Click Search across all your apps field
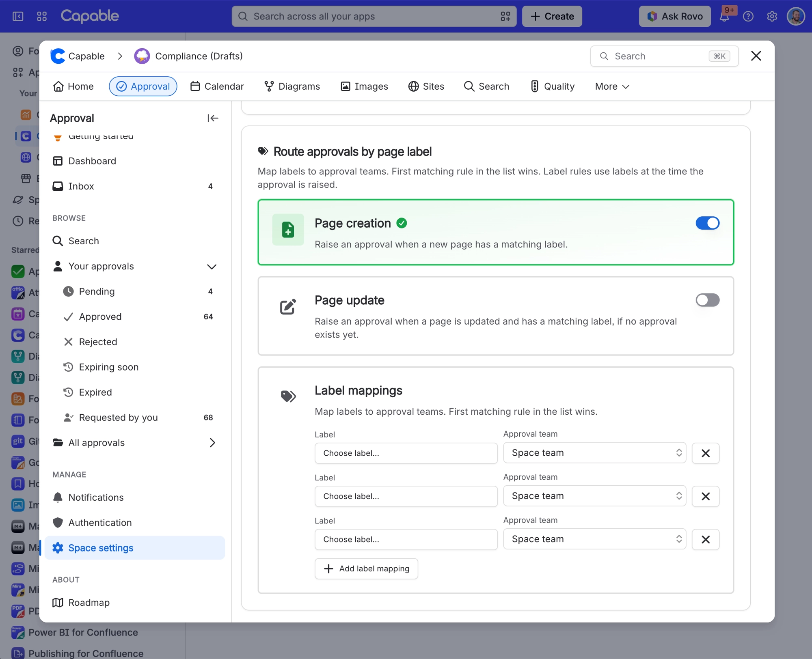 (x=374, y=16)
